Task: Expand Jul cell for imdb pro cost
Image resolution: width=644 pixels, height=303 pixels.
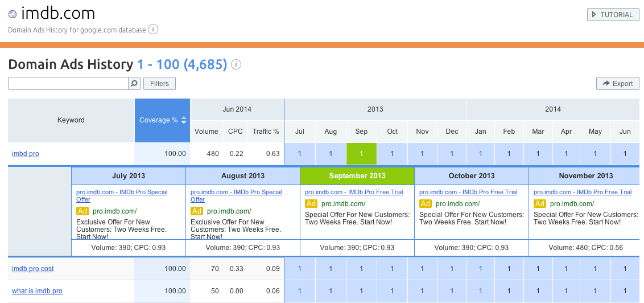Action: click(300, 269)
